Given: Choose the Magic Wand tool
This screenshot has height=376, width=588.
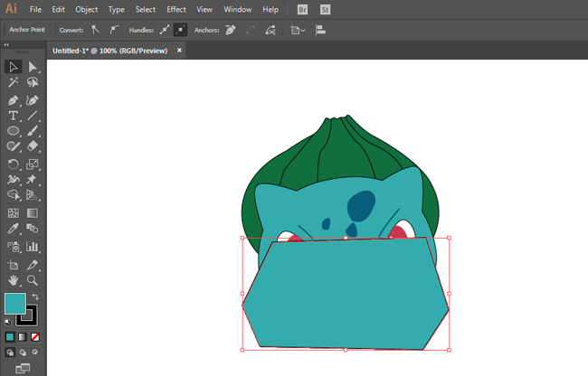Looking at the screenshot, I should [x=14, y=83].
